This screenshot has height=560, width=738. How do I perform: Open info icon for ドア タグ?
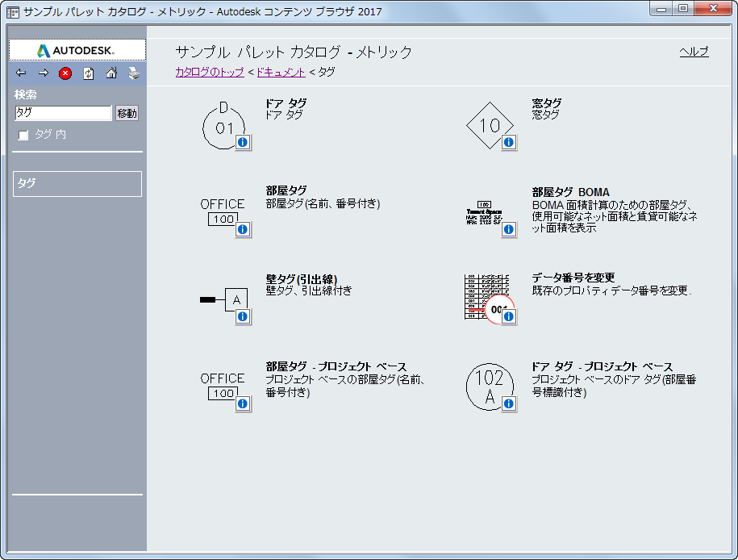point(243,142)
